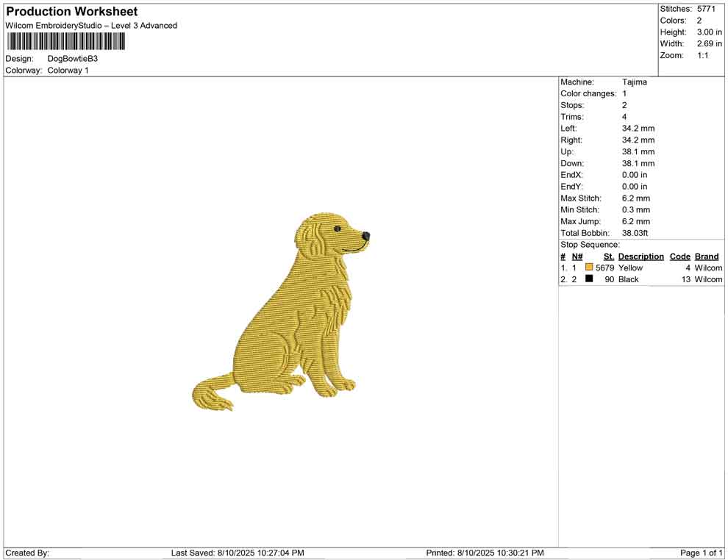Click the yellow thread color swatch
Screen dimensions: 728x560
coord(589,268)
